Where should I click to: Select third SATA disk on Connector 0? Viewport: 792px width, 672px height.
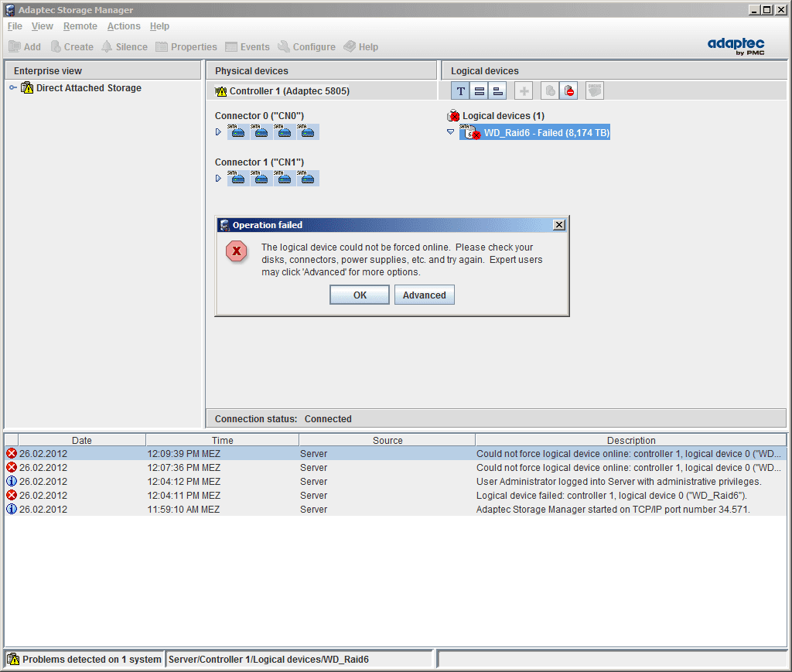285,131
